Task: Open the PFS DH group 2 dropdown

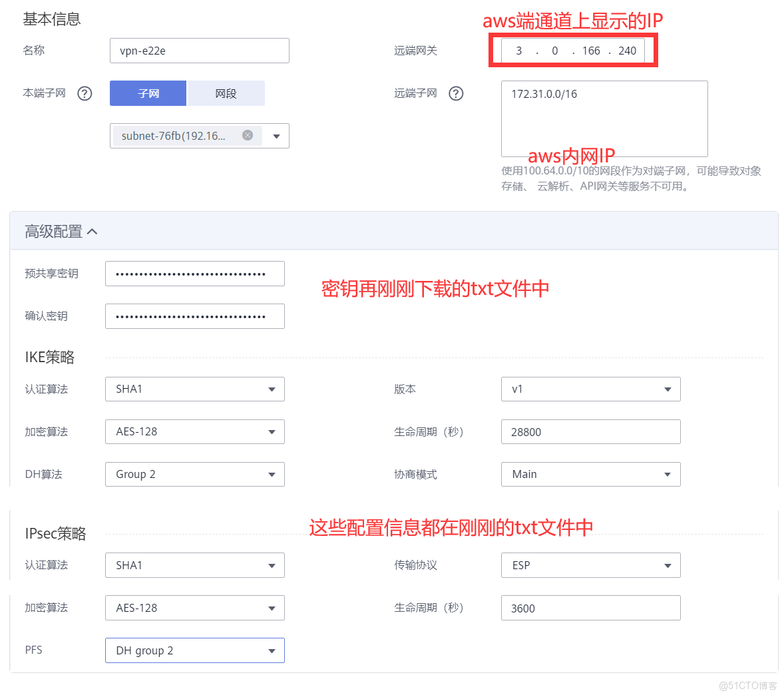Action: point(195,650)
